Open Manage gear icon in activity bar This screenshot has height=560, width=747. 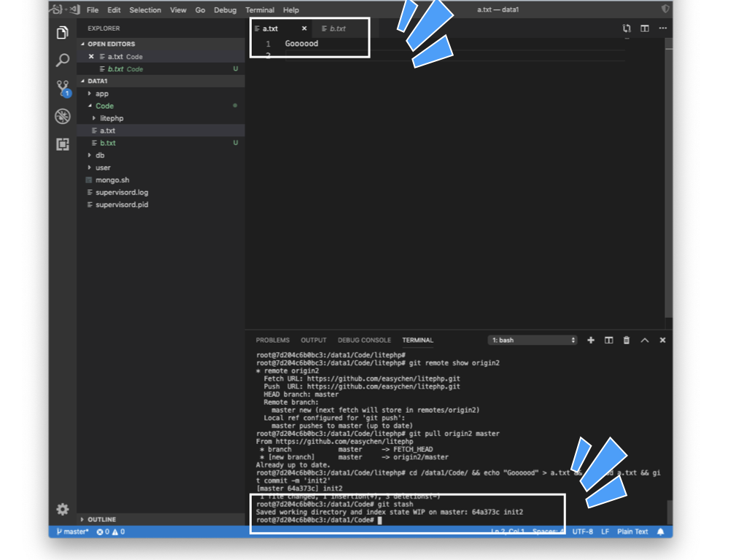[63, 509]
